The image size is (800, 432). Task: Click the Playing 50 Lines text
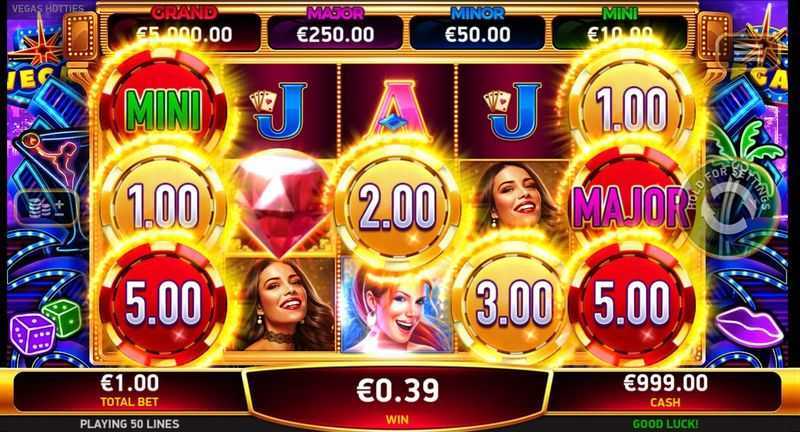130,423
